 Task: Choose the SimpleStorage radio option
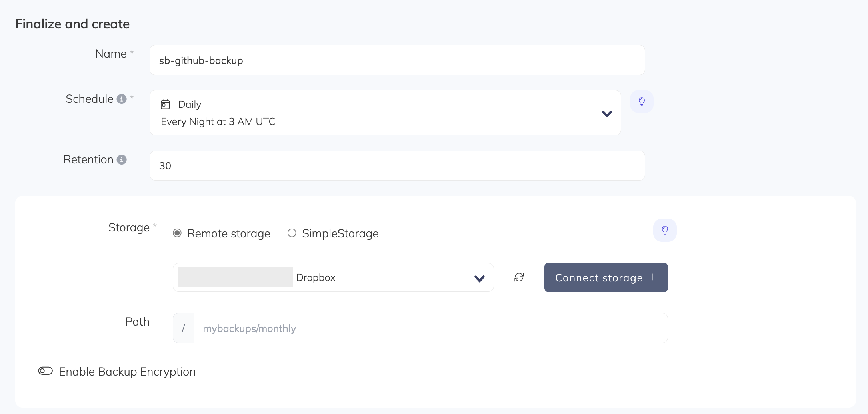tap(292, 233)
